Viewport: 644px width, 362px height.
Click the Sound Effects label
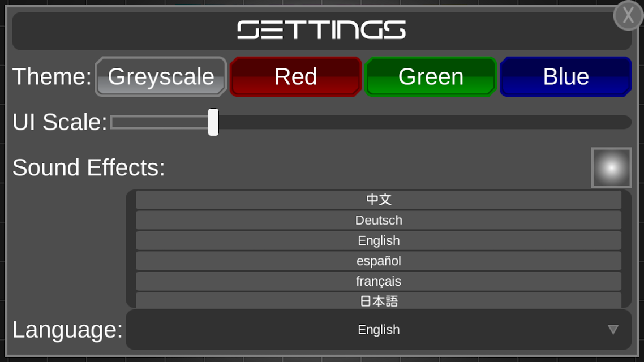pyautogui.click(x=89, y=167)
